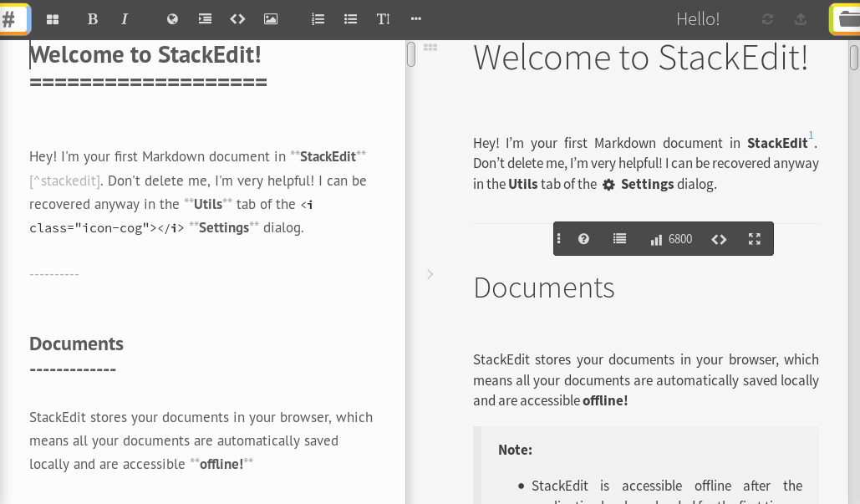Create a bulleted list
The height and width of the screenshot is (504, 860).
tap(350, 19)
